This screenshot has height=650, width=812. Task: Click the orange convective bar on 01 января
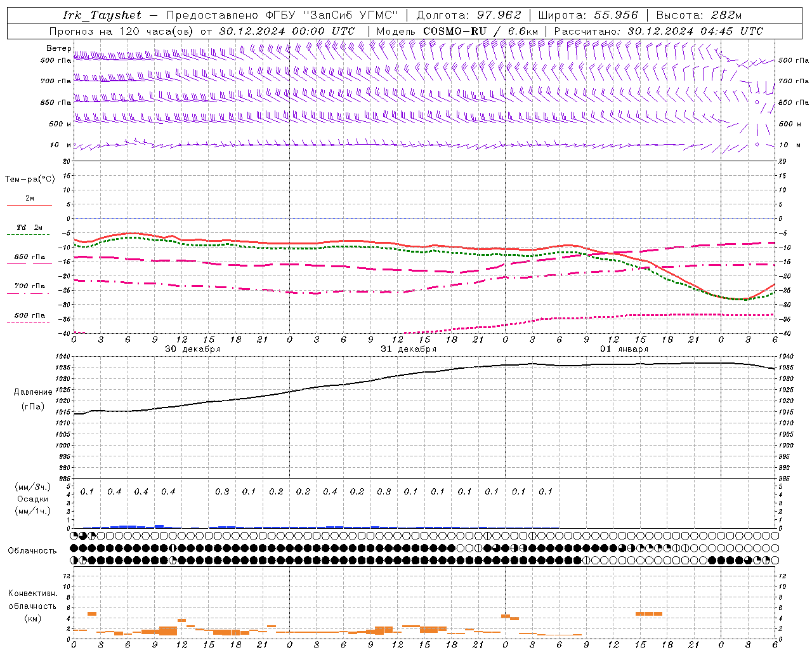(648, 613)
